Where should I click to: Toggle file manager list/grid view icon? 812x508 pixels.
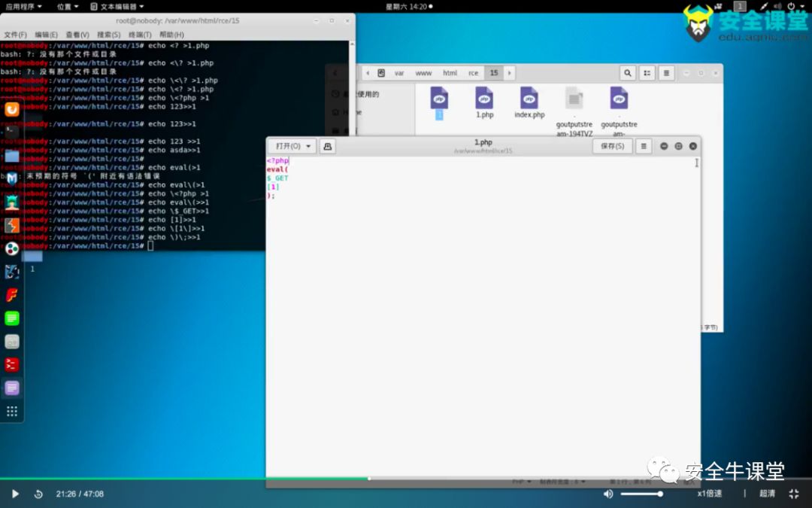pos(647,73)
